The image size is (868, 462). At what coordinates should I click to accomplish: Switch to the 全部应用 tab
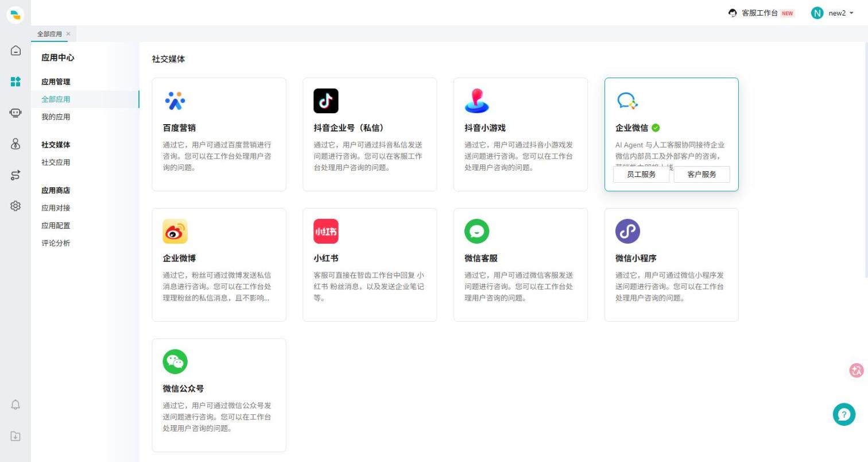49,34
